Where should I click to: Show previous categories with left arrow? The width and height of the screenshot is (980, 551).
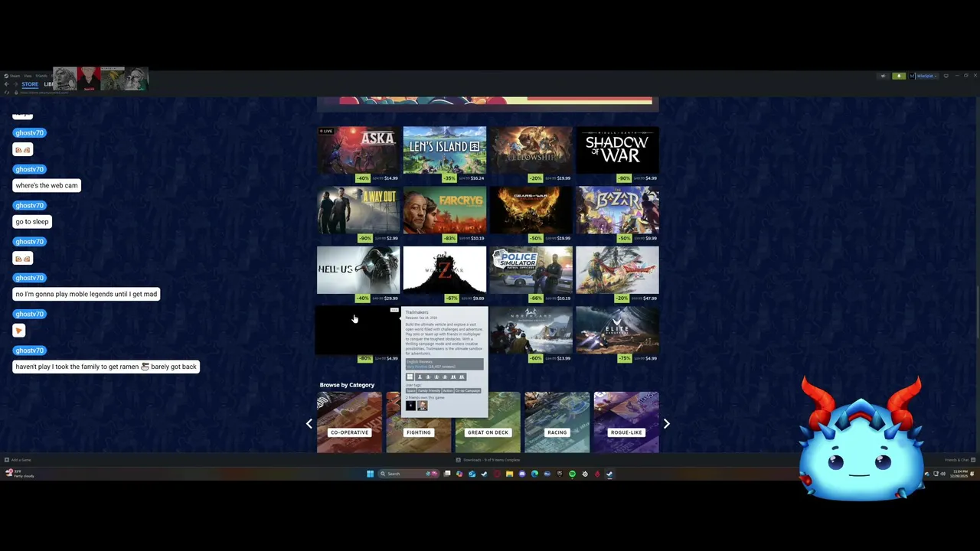coord(309,423)
